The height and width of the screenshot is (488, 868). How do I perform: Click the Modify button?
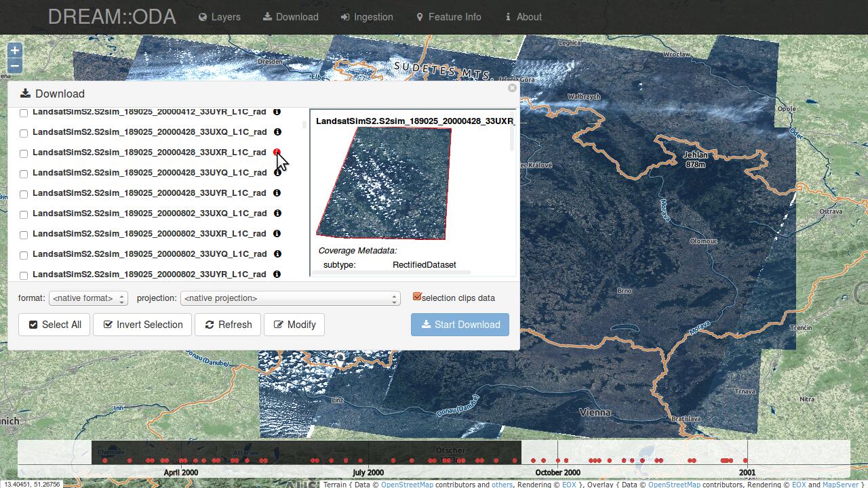[294, 325]
